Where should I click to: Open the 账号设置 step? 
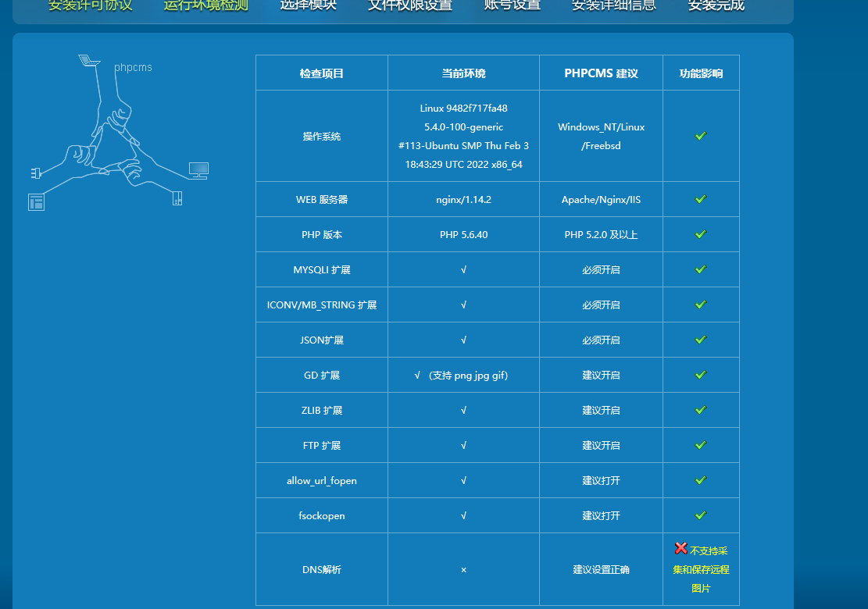pyautogui.click(x=512, y=6)
